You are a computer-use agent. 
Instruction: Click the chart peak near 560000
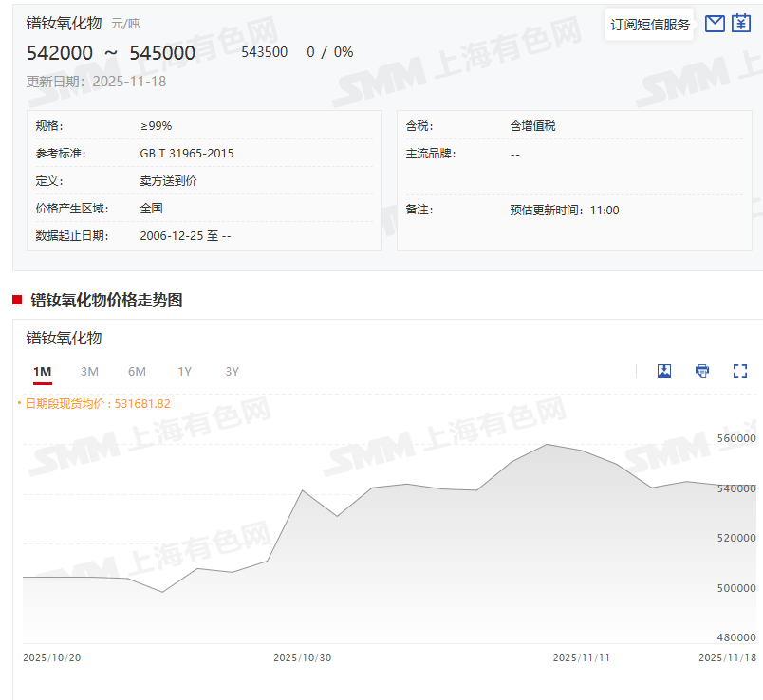pos(548,444)
